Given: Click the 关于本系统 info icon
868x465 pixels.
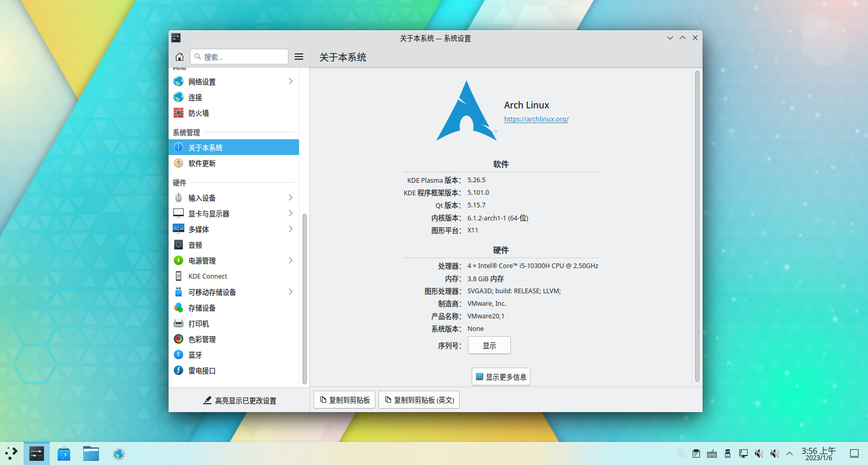Looking at the screenshot, I should [179, 147].
